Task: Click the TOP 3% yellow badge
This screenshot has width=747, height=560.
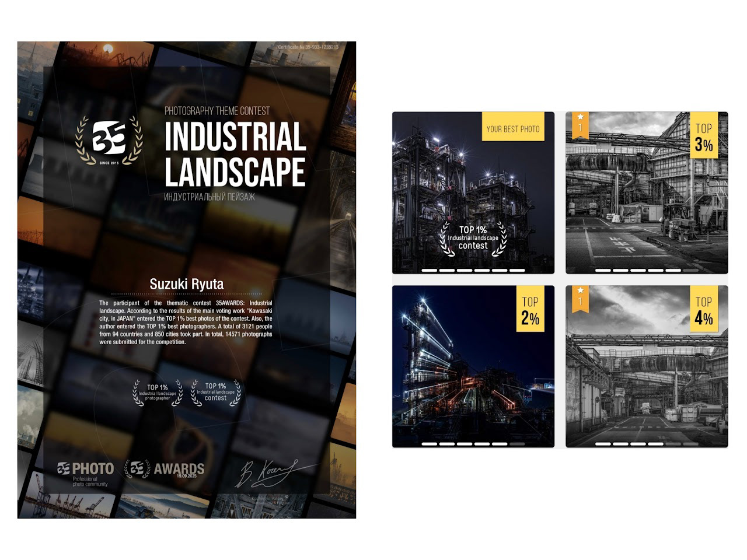Action: (704, 135)
